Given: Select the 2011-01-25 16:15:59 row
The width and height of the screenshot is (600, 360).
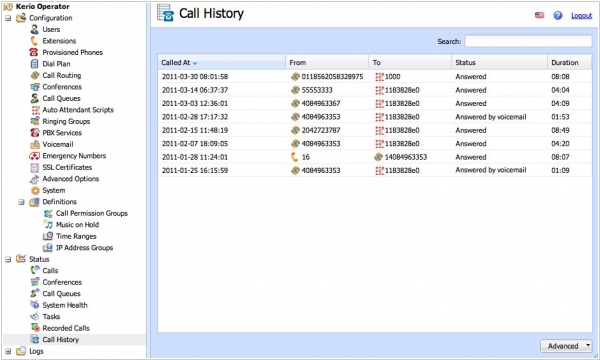Looking at the screenshot, I should click(x=375, y=170).
